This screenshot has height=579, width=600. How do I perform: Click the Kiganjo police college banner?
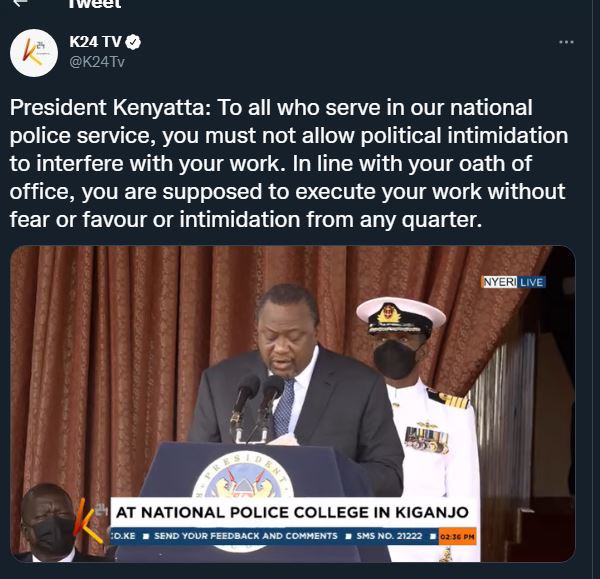(x=292, y=512)
